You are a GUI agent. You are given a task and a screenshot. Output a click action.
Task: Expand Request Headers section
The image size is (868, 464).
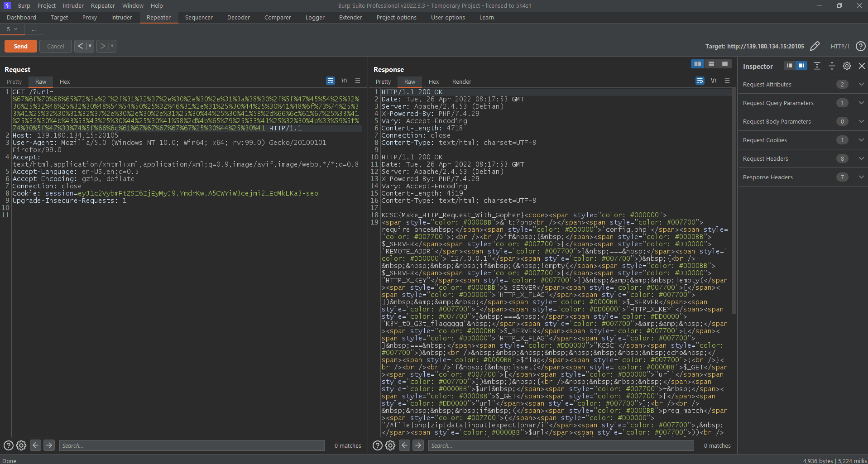coord(861,158)
